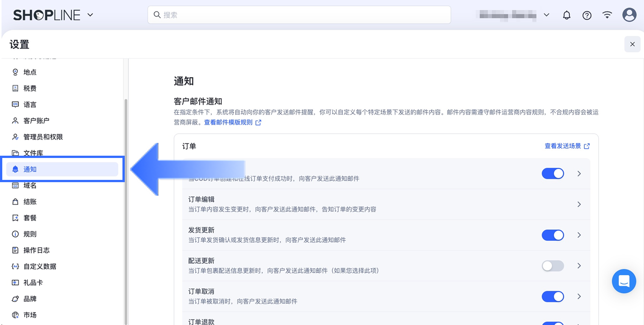
Task: Click the 结账 checkout bag icon
Action: coord(15,201)
